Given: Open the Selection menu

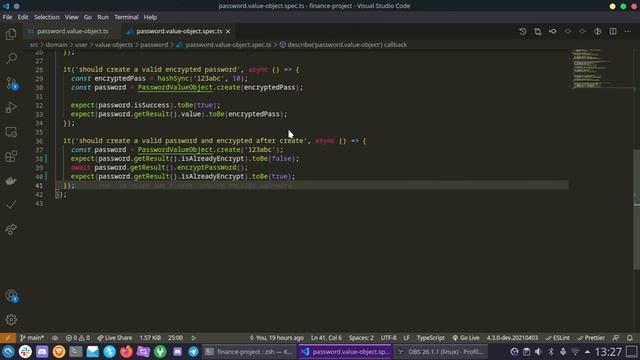Looking at the screenshot, I should click(x=47, y=17).
